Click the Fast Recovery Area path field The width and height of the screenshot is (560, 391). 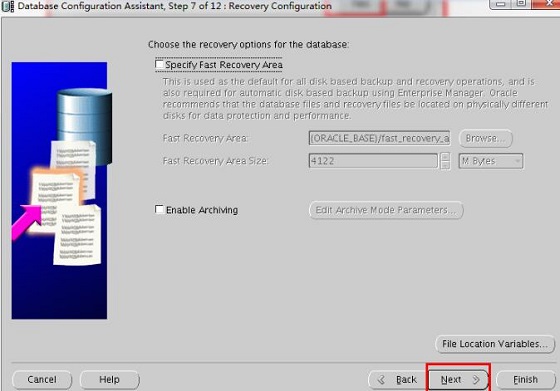379,138
